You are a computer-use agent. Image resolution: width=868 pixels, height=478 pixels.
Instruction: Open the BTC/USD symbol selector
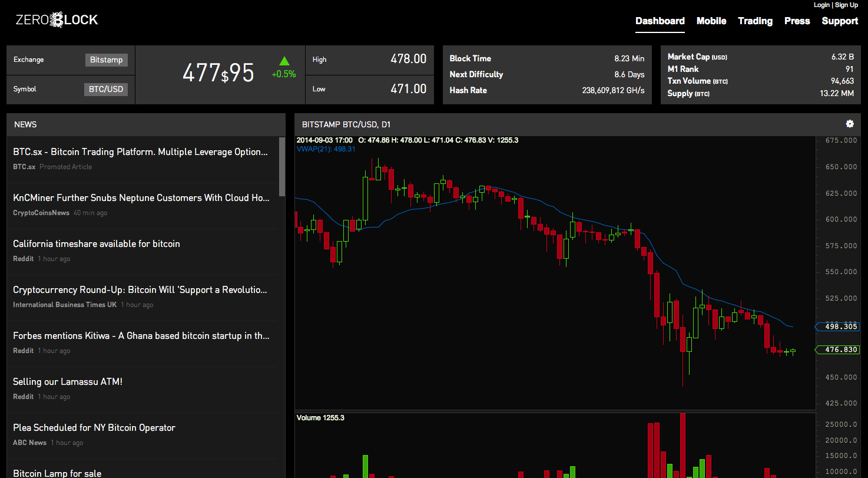(107, 89)
